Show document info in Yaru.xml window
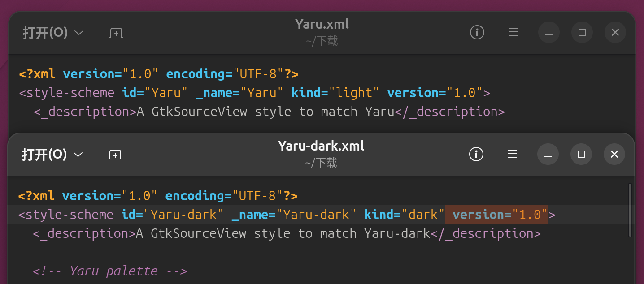Image resolution: width=644 pixels, height=284 pixels. click(477, 32)
